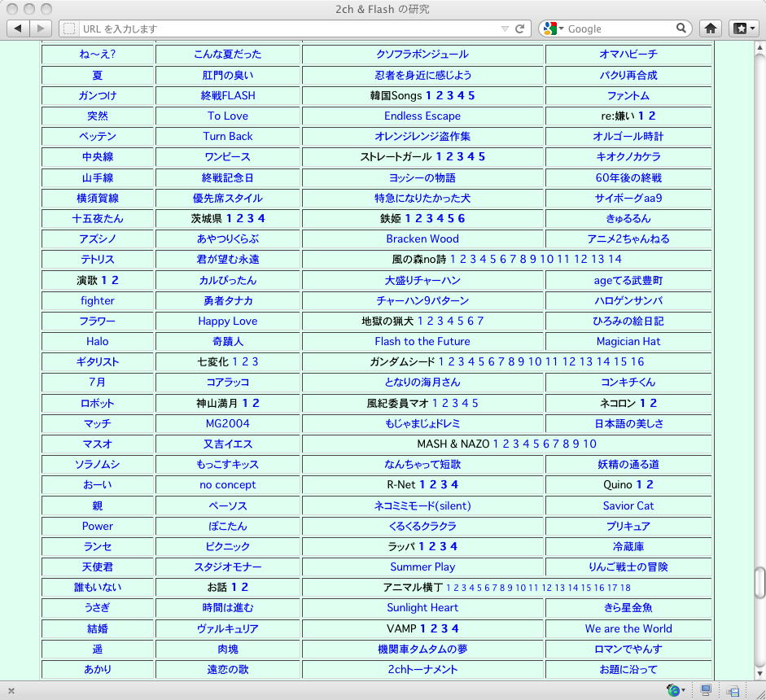Open the 'Halo' link
Screen dimensions: 766x700
tap(98, 341)
